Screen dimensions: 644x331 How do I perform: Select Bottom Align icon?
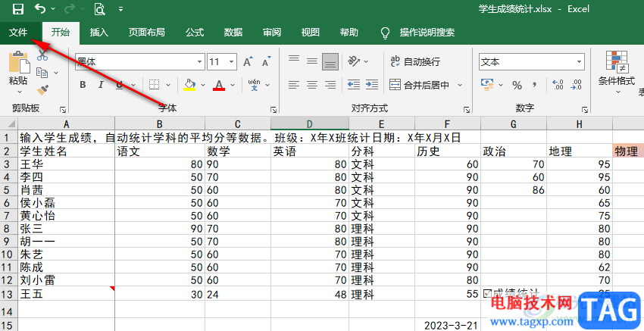pyautogui.click(x=330, y=61)
